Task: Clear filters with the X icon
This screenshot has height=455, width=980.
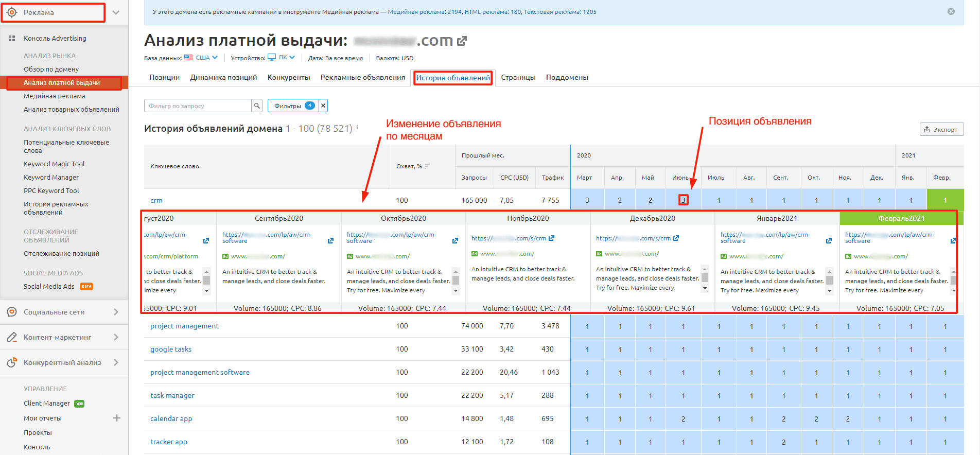Action: 323,106
